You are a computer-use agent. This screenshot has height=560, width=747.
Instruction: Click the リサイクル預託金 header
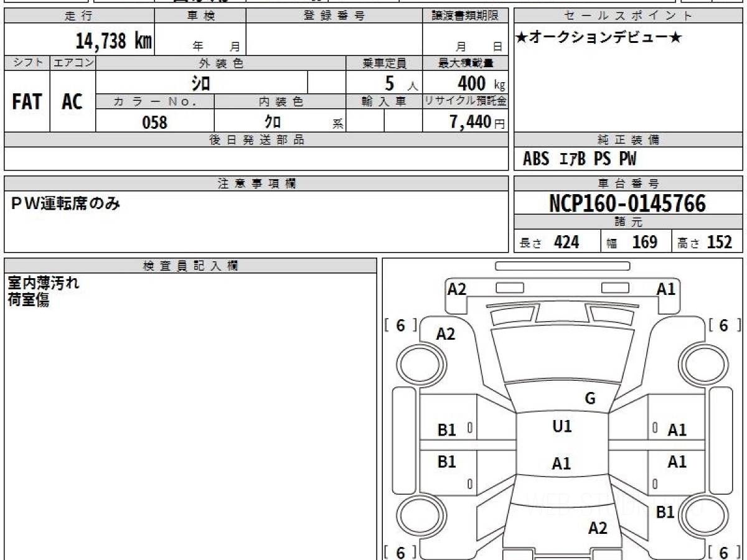(465, 101)
